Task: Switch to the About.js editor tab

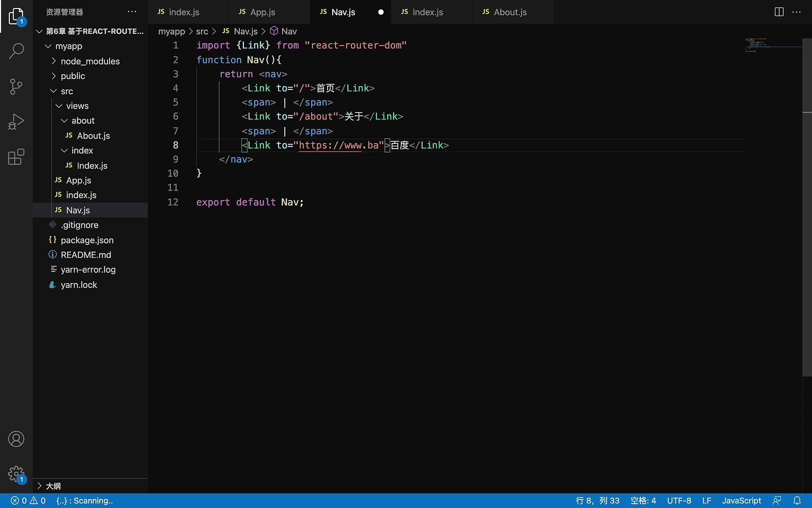Action: click(513, 12)
